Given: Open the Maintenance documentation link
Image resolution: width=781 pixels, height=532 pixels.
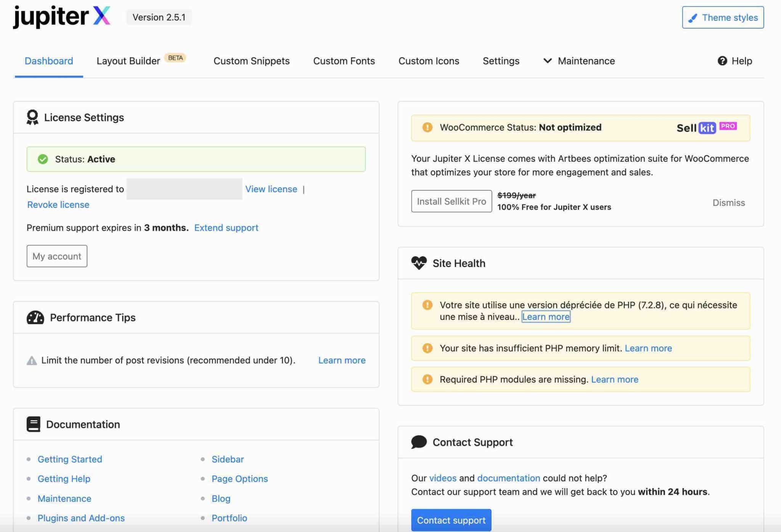Looking at the screenshot, I should pyautogui.click(x=64, y=498).
